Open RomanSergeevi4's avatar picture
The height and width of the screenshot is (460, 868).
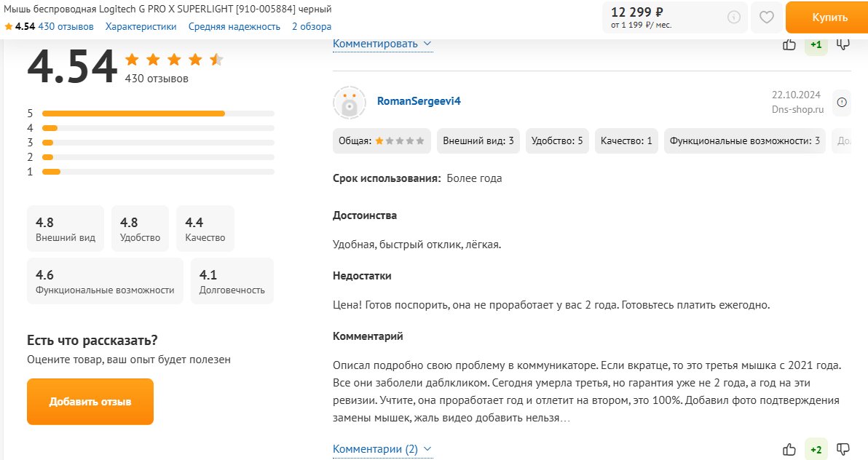350,103
